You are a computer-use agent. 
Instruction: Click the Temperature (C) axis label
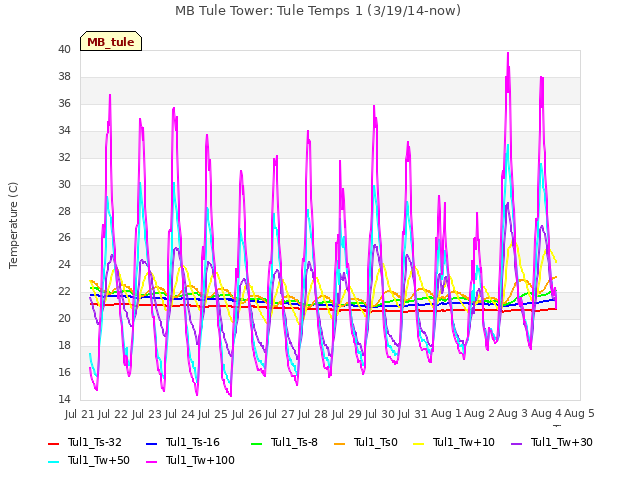[x=13, y=225]
